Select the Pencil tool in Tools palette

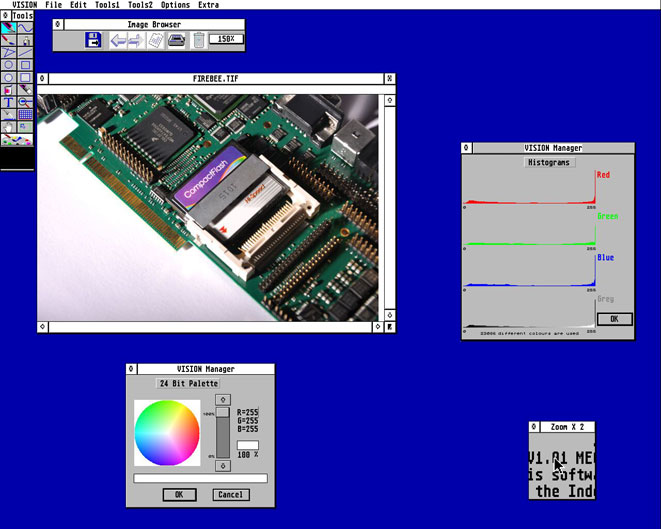(x=8, y=28)
